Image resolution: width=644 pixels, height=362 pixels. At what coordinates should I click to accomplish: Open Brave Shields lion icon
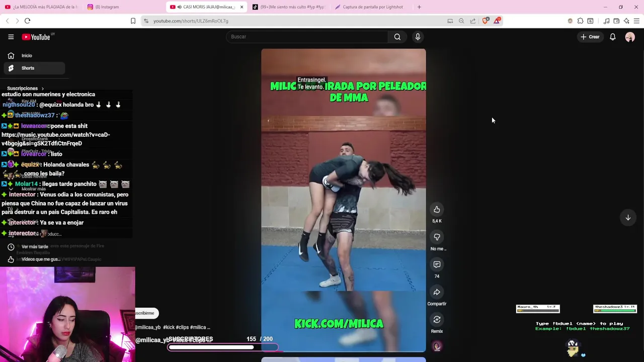click(x=485, y=21)
